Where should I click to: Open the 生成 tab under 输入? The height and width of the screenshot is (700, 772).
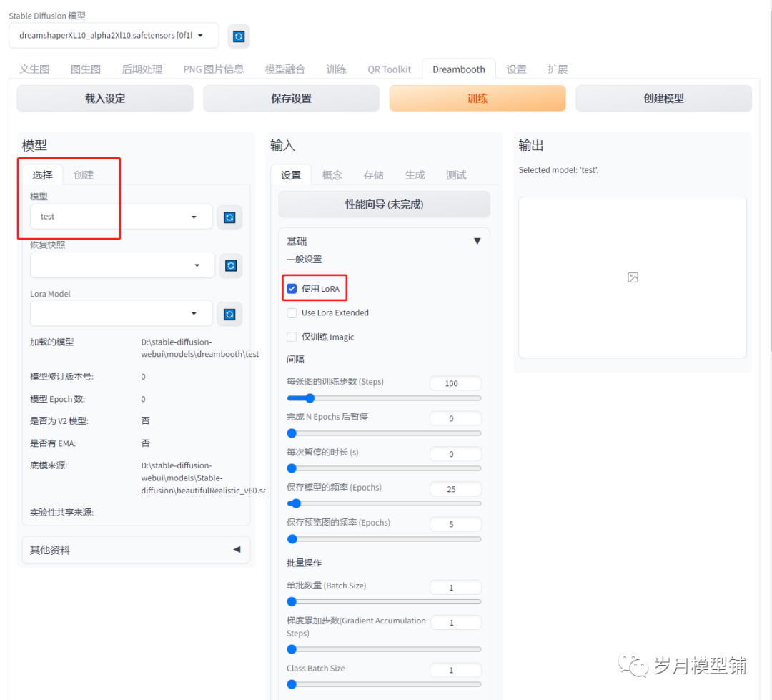[415, 175]
